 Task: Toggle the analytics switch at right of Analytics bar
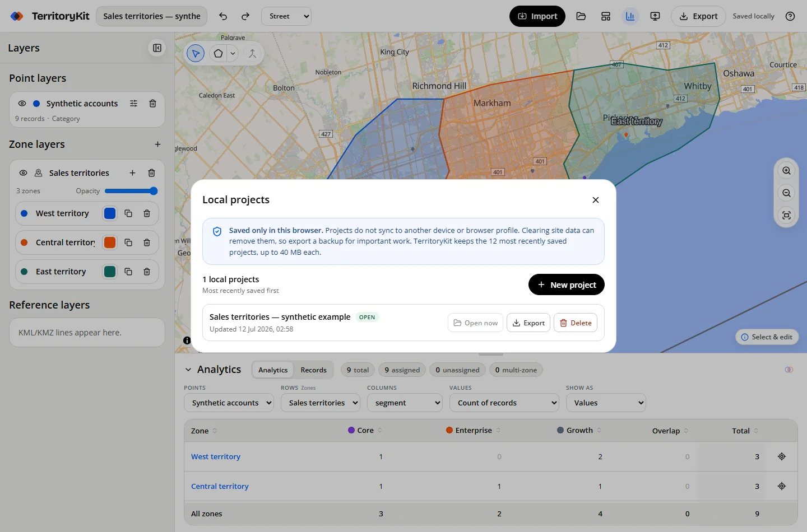tap(789, 370)
